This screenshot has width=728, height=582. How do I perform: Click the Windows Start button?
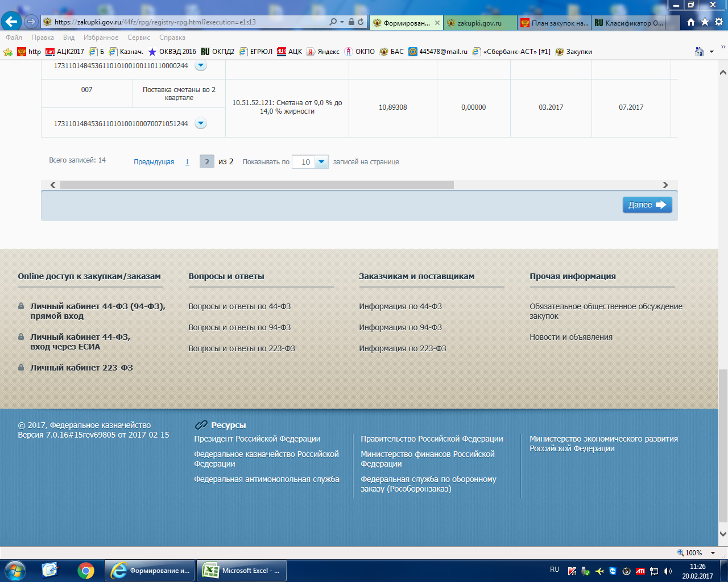15,570
